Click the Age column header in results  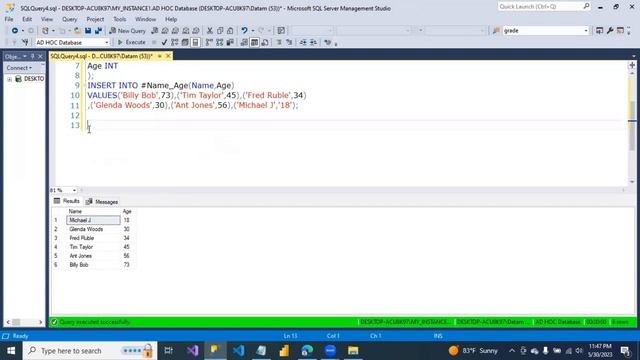pyautogui.click(x=127, y=211)
